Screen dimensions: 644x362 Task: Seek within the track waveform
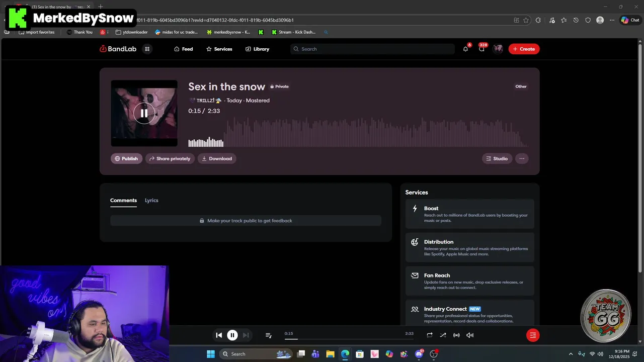pos(358,131)
